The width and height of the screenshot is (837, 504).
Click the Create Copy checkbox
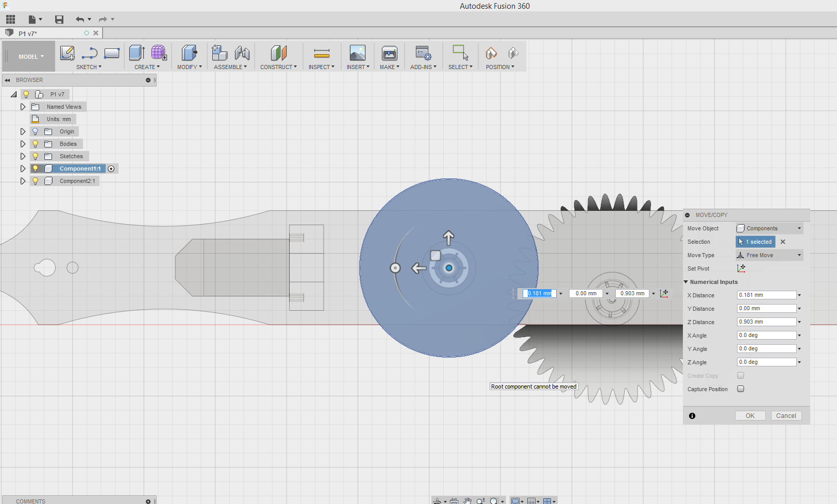point(741,376)
